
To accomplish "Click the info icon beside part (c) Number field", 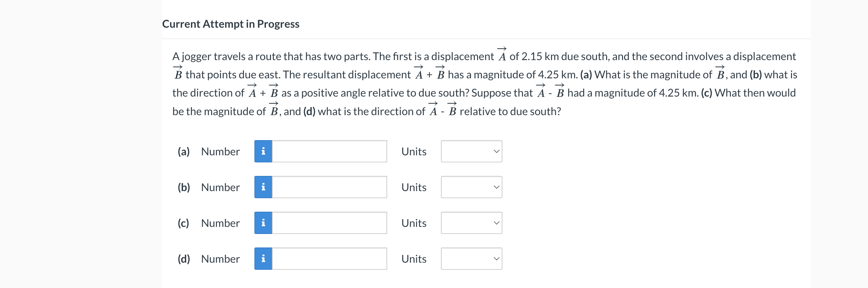I will point(263,222).
